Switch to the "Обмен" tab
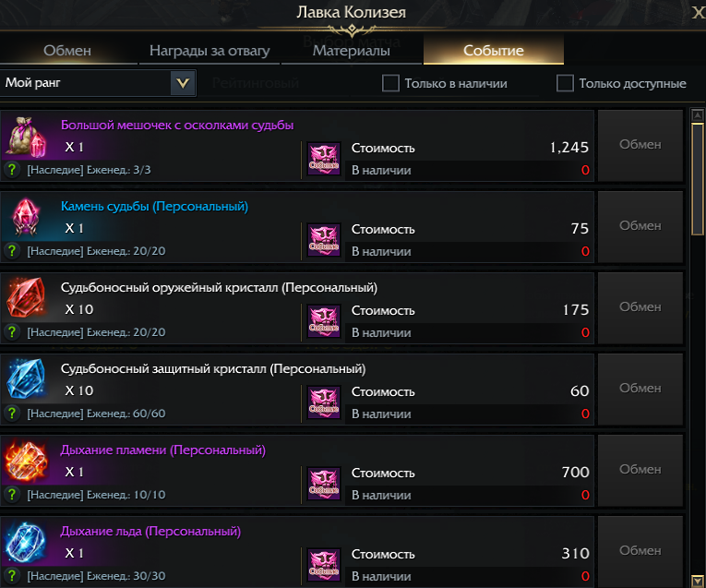Image resolution: width=706 pixels, height=588 pixels. [x=67, y=51]
